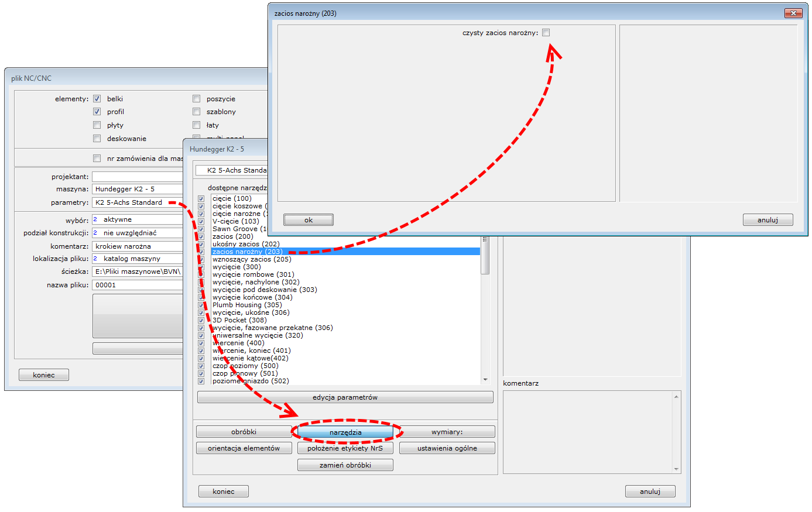Click anuluj in the zacios narożny dialog
This screenshot has height=512, width=812.
(x=768, y=220)
